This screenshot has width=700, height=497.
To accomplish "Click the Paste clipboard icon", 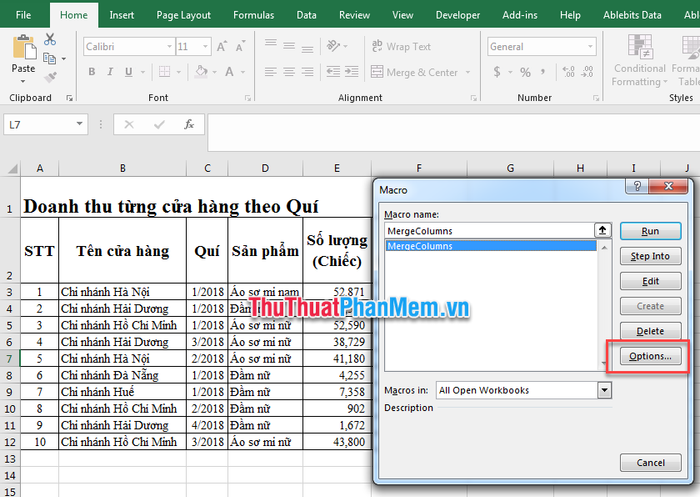I will (x=24, y=48).
